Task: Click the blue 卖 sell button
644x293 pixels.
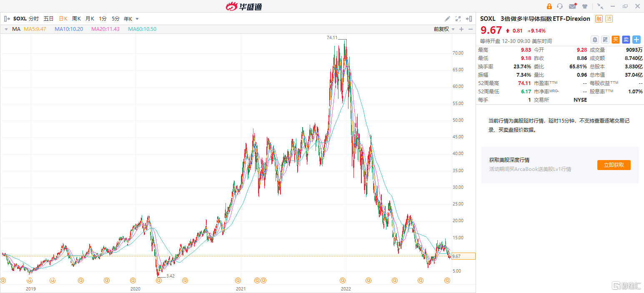Action: [x=626, y=40]
